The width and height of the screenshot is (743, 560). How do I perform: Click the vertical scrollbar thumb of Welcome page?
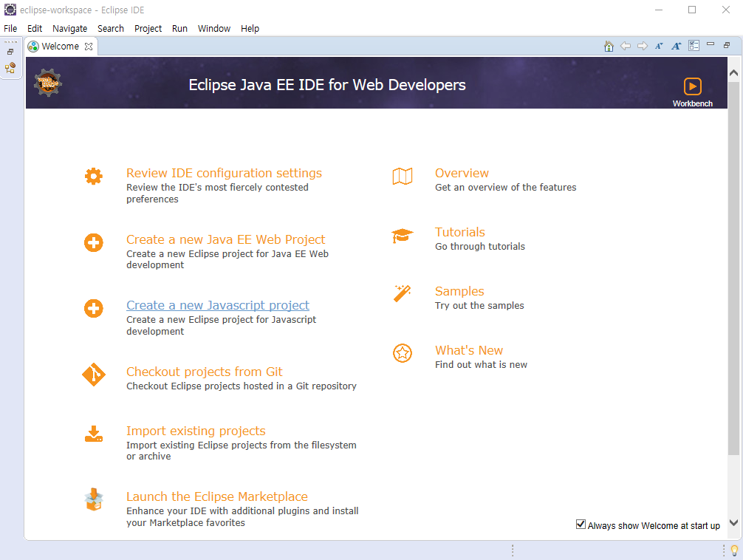(733, 268)
